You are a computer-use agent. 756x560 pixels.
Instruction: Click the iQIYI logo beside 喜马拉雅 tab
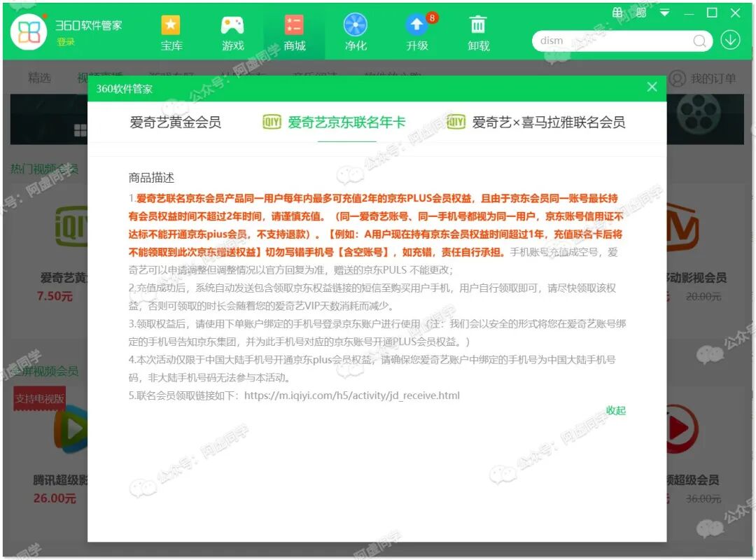[456, 122]
